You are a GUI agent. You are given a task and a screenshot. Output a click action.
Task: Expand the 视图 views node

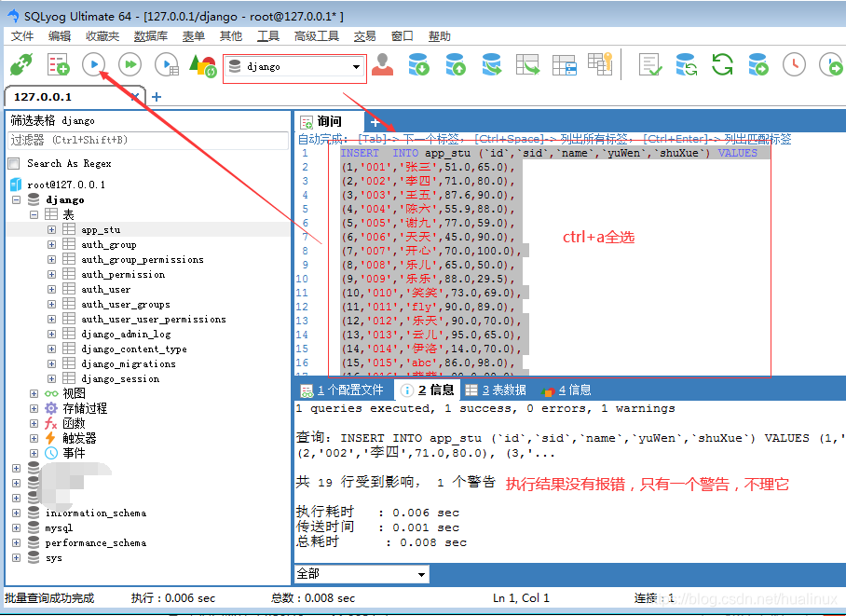[34, 393]
